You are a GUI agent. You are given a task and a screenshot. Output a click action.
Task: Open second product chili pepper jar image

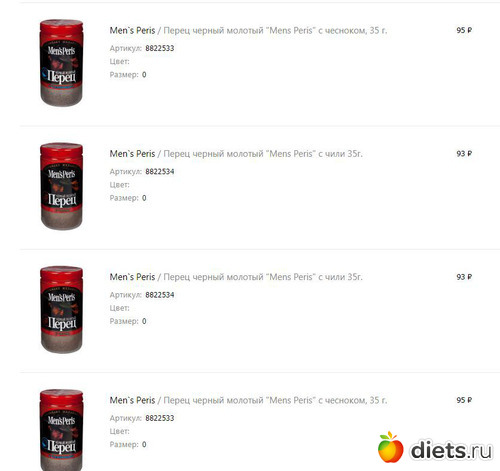[61, 186]
